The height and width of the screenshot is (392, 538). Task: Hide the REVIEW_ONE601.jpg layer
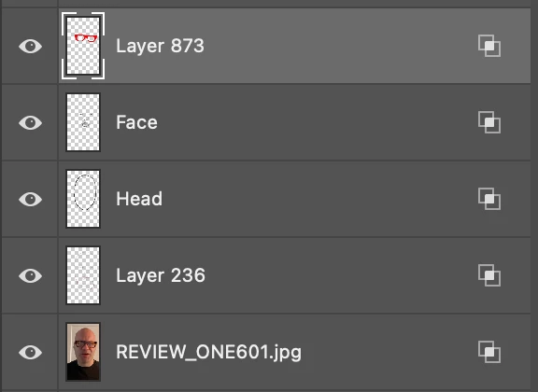pos(30,352)
